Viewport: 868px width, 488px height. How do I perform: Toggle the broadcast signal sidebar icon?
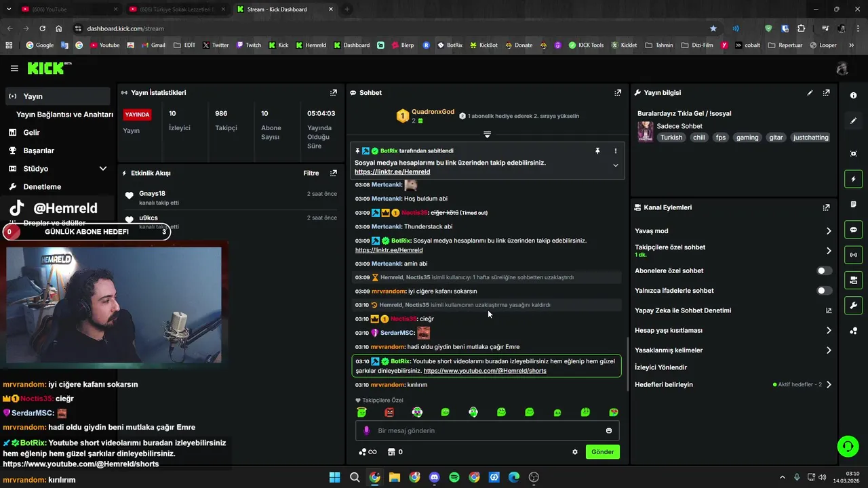(853, 255)
